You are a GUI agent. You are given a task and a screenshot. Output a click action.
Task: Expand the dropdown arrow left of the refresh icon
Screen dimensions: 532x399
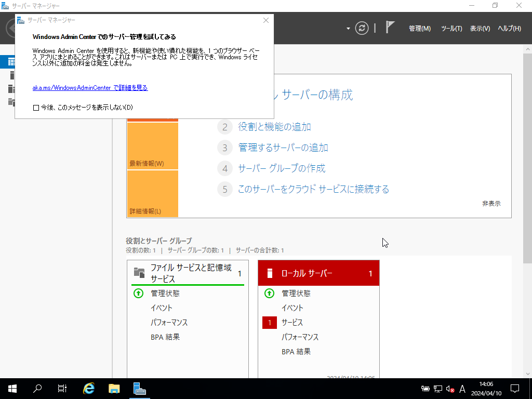(348, 29)
